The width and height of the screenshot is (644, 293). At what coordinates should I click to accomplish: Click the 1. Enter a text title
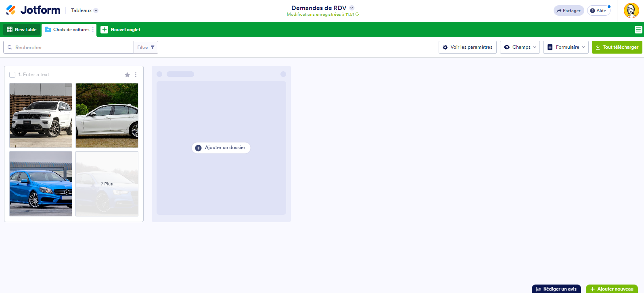click(34, 75)
